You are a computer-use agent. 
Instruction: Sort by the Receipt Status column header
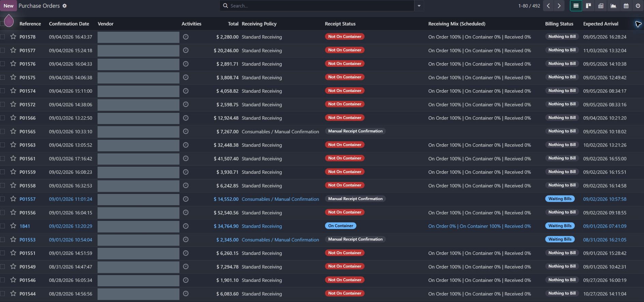pyautogui.click(x=340, y=24)
